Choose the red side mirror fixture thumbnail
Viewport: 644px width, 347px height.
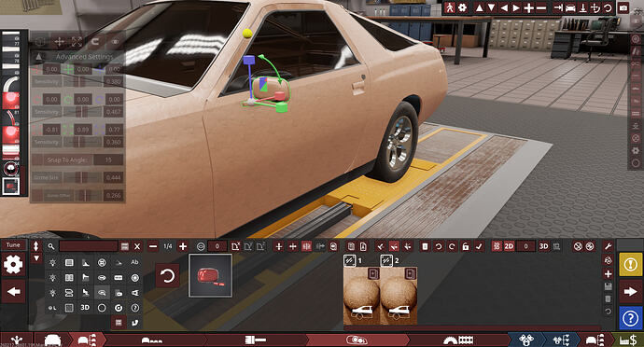(210, 275)
